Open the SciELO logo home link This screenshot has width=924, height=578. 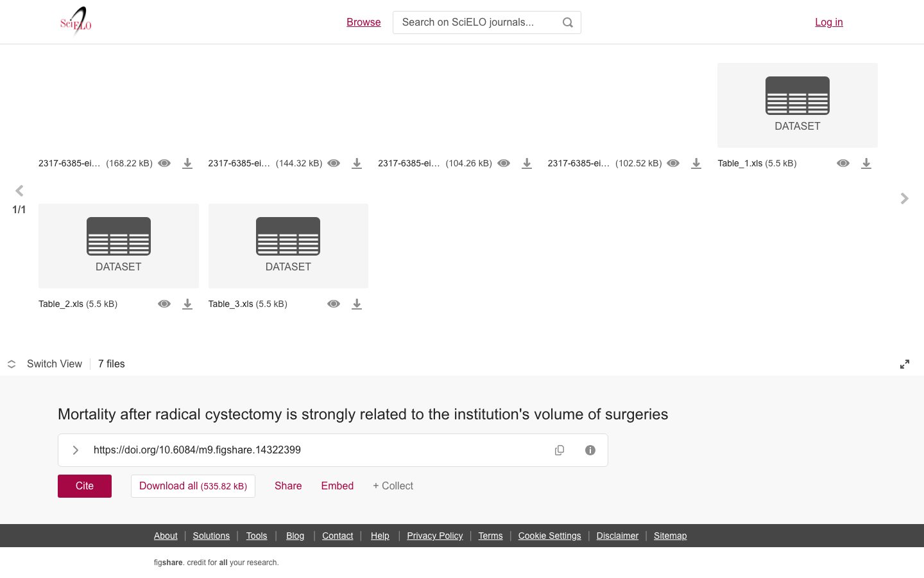tap(76, 21)
